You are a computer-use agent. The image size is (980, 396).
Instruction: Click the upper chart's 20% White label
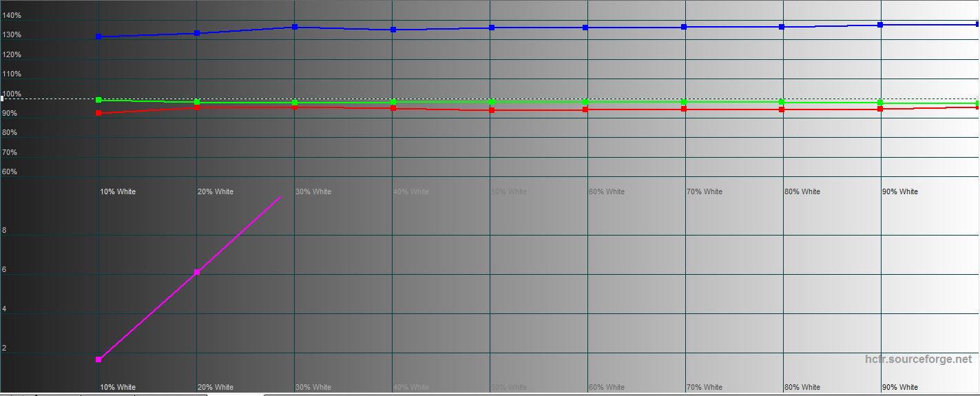tap(216, 191)
